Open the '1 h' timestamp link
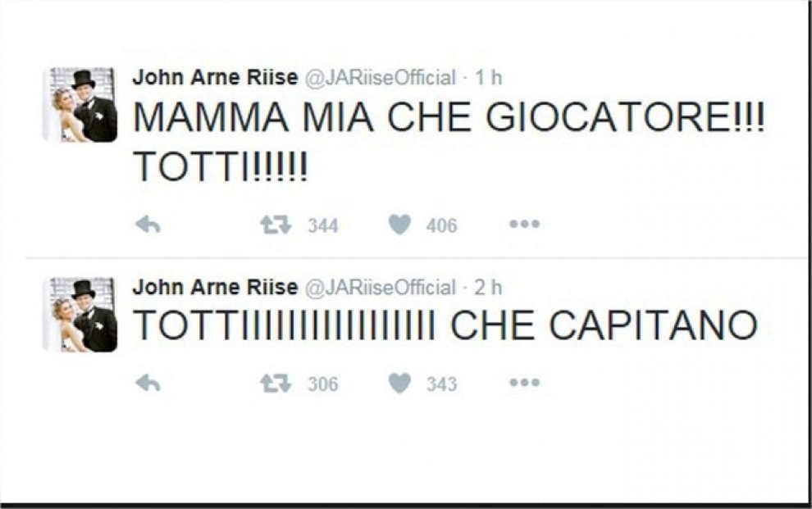This screenshot has width=812, height=509. point(489,79)
